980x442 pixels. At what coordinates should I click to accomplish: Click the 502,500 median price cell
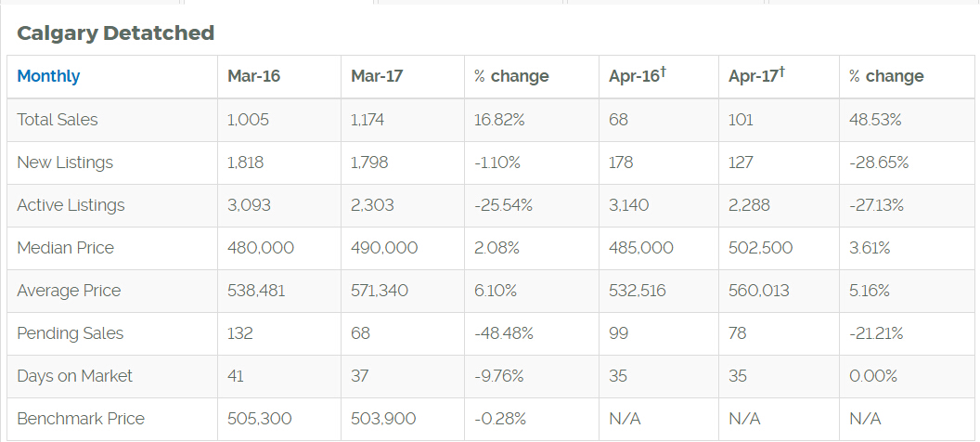pyautogui.click(x=761, y=248)
